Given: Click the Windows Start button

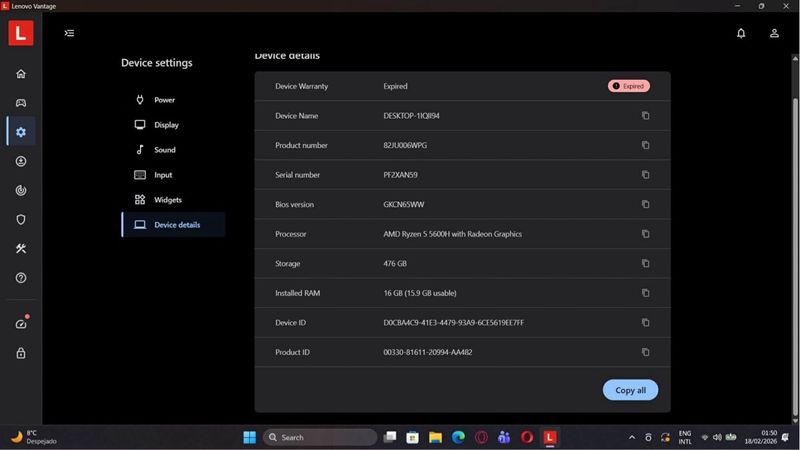Looking at the screenshot, I should coord(249,437).
